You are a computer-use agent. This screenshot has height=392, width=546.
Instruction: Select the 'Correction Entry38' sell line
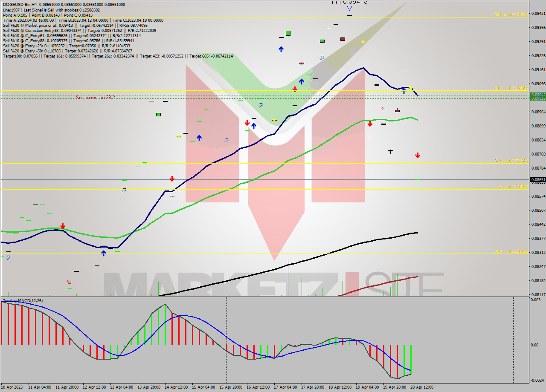coord(79,30)
